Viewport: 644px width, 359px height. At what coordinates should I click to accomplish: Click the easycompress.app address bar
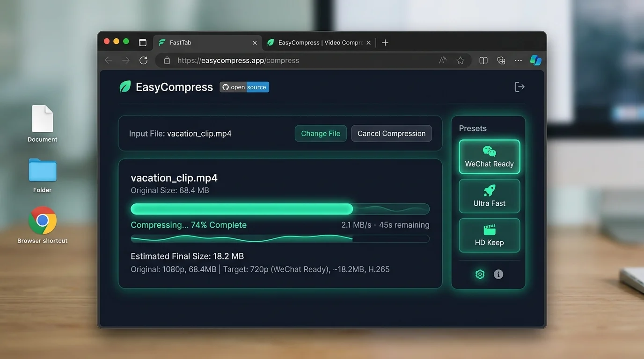tap(238, 60)
